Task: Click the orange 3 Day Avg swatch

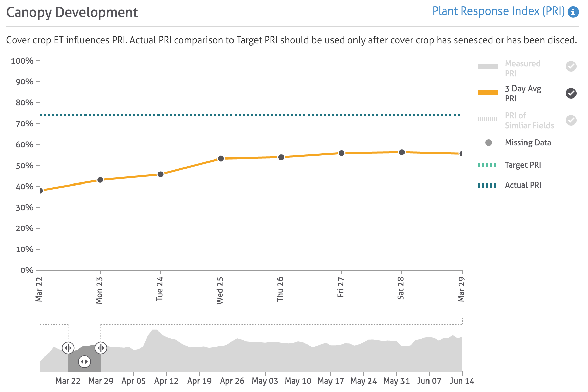Action: tap(488, 93)
